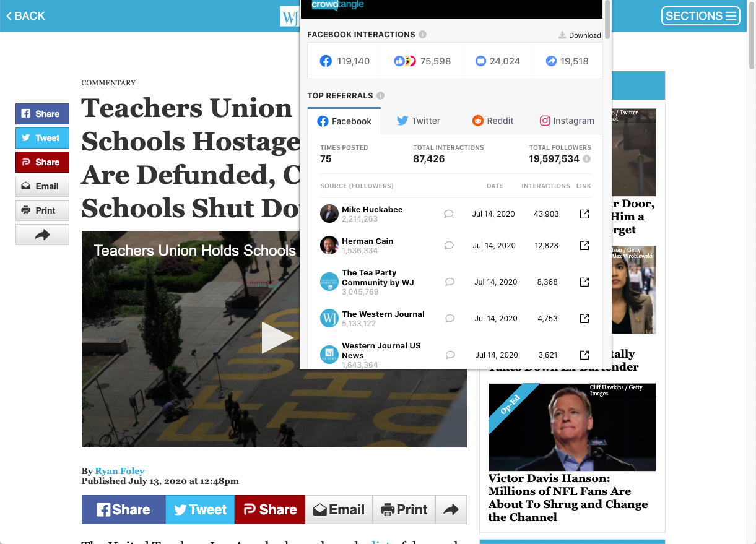The image size is (756, 544).
Task: Switch to the Twitter referrals tab
Action: point(419,121)
